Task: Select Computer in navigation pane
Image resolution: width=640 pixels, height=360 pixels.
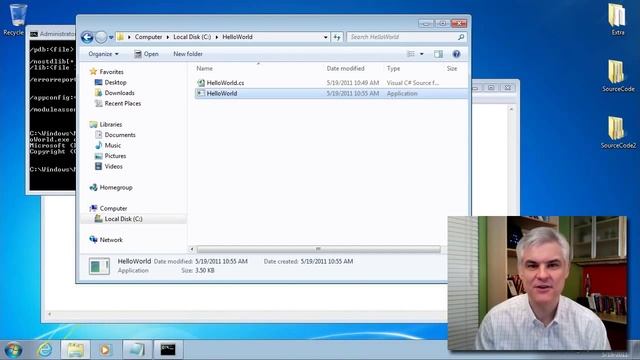Action: (x=113, y=209)
